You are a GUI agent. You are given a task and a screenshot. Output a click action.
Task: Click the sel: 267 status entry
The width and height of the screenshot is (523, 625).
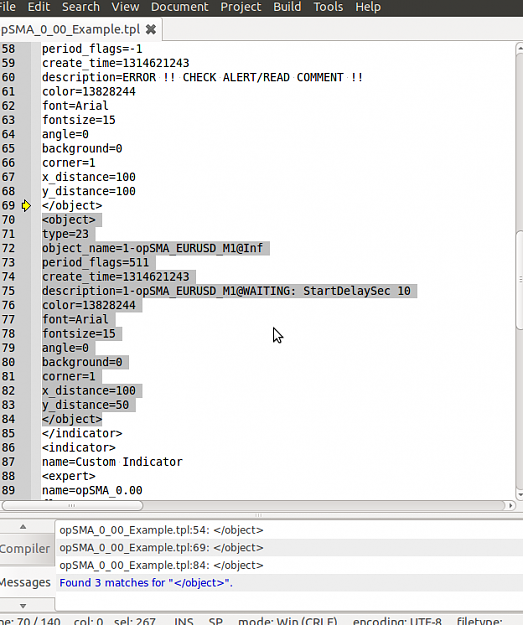pyautogui.click(x=134, y=621)
